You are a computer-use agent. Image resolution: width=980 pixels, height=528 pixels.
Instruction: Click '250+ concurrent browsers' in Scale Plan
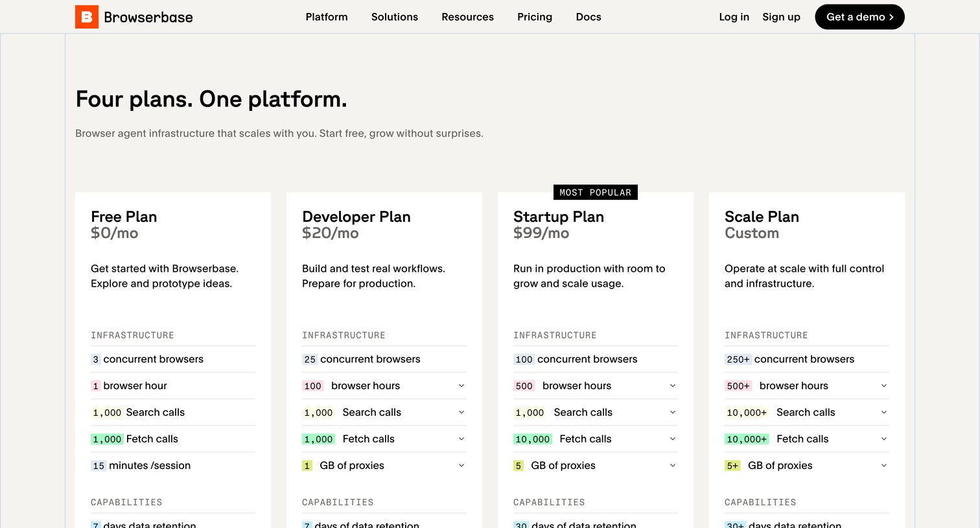click(x=789, y=359)
